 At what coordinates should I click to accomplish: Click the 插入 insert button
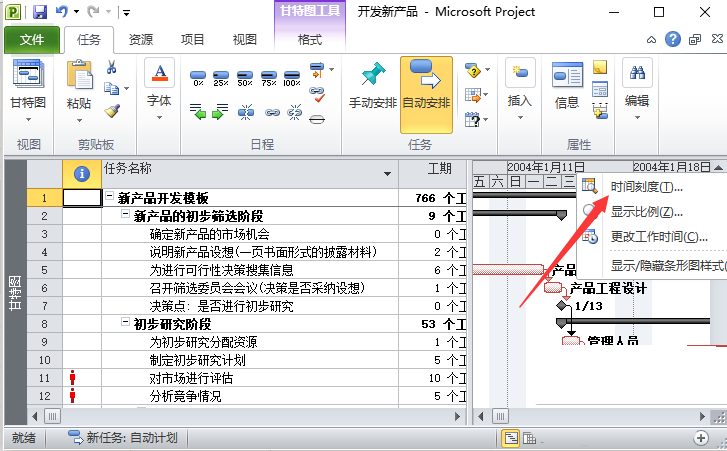pyautogui.click(x=519, y=89)
